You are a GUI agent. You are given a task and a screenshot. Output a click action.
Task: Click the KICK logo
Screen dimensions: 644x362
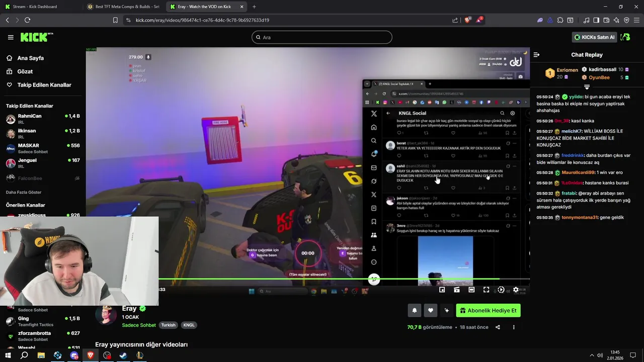pos(37,37)
